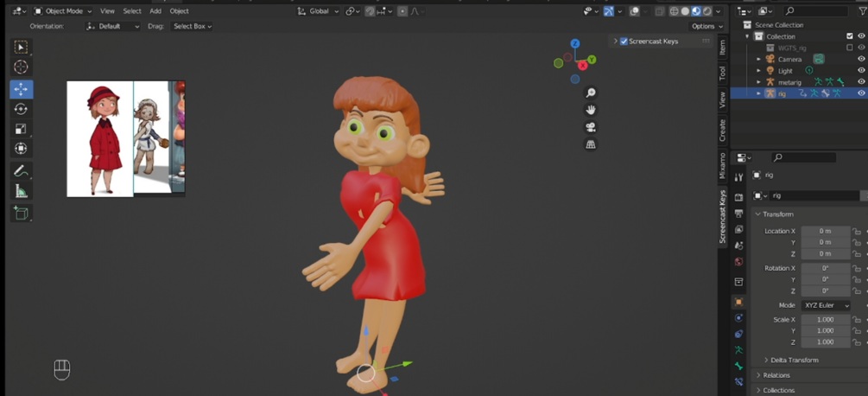Open the Select menu
Screen dimensions: 868x396
pos(132,11)
